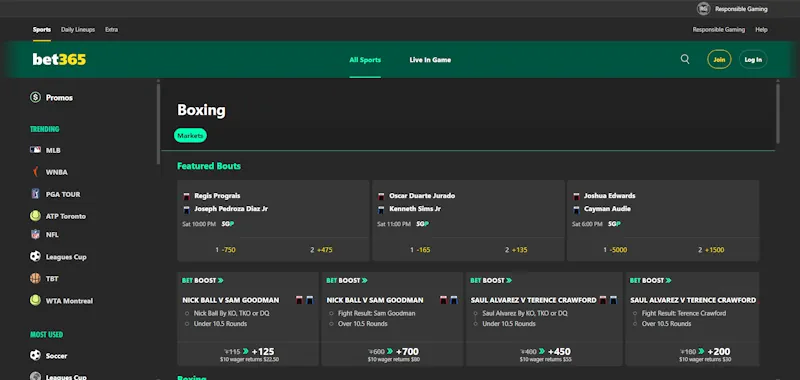The image size is (800, 380).
Task: Open Regis Prograis vs Joseph Pedroza bout card
Action: coord(273,220)
